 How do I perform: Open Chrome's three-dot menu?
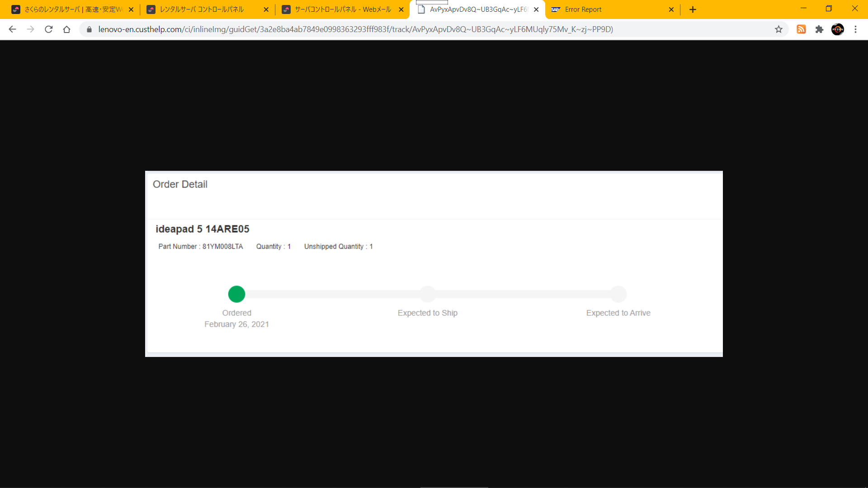tap(855, 29)
